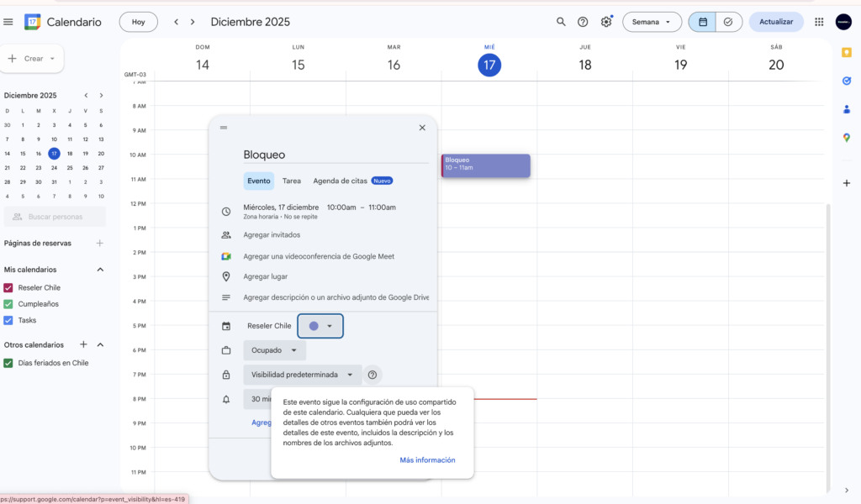Switch to the Tasks view icon
The width and height of the screenshot is (861, 504).
pyautogui.click(x=728, y=22)
